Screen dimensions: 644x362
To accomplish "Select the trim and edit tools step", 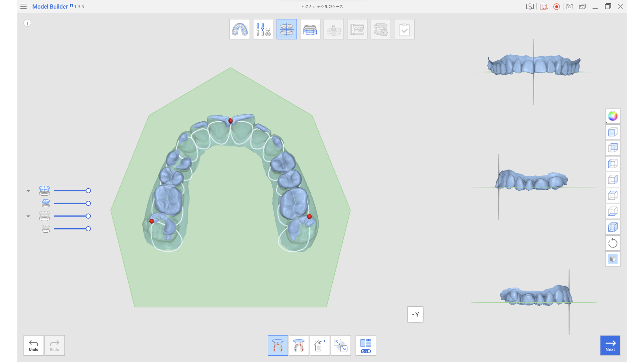I will coord(263,29).
